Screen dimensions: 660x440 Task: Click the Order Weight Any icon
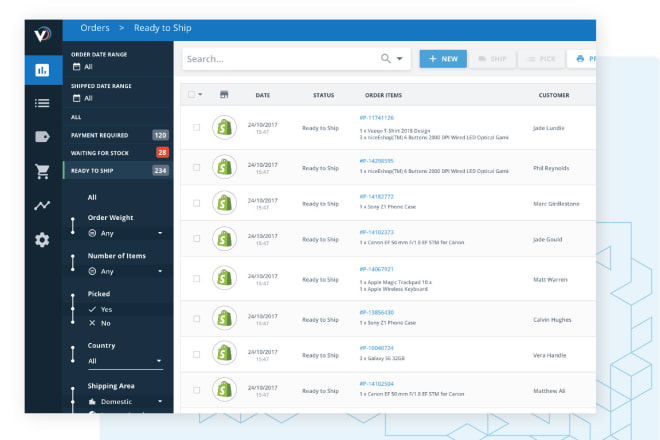click(x=92, y=233)
